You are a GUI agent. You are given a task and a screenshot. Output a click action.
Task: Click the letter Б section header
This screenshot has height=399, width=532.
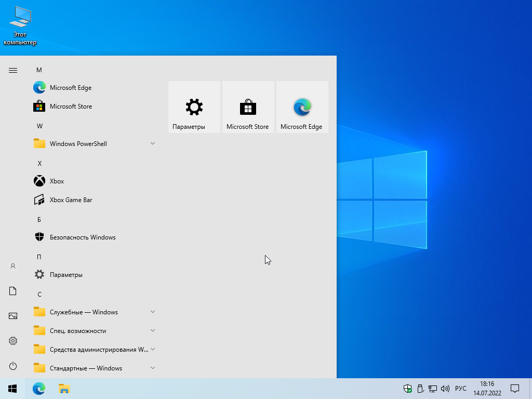click(39, 220)
